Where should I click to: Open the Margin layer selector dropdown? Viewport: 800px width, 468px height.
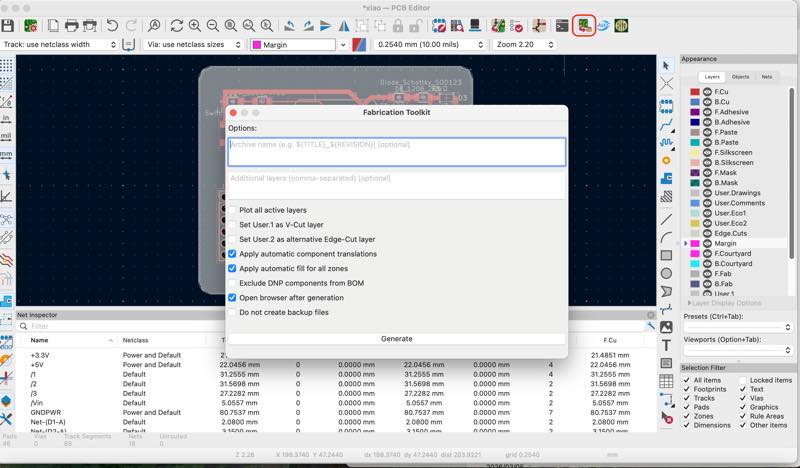pos(343,45)
